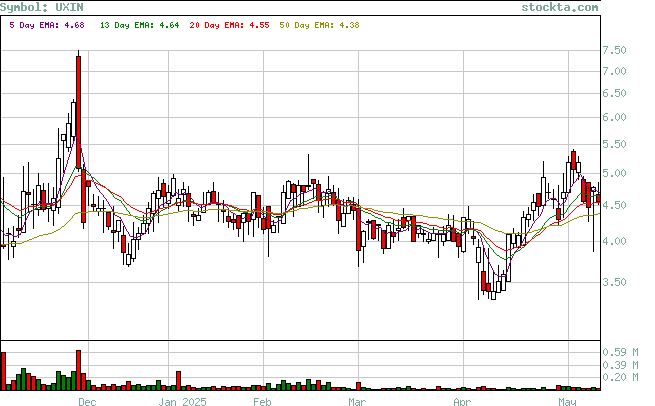Click the 0.59 M volume axis label
Viewport: 655px width, 406px height.
point(620,353)
